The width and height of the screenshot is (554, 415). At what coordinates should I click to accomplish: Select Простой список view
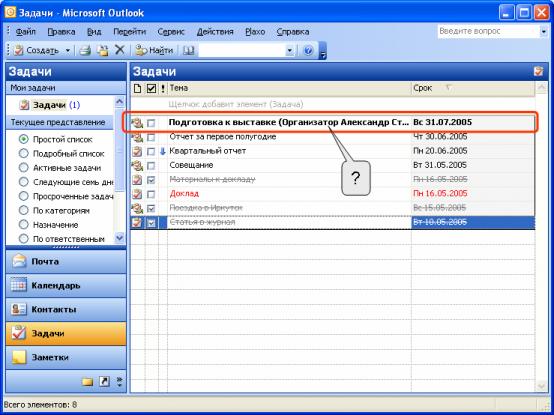click(x=24, y=139)
